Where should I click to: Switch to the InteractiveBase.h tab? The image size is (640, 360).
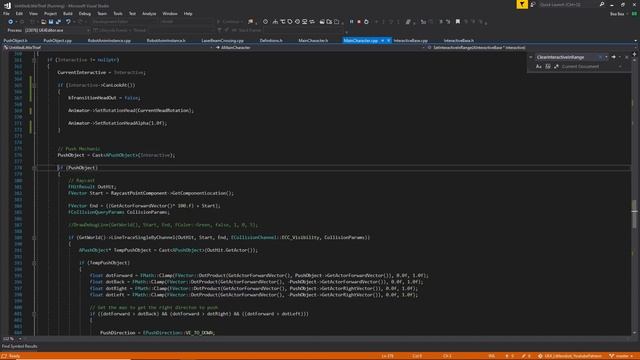[x=459, y=40]
